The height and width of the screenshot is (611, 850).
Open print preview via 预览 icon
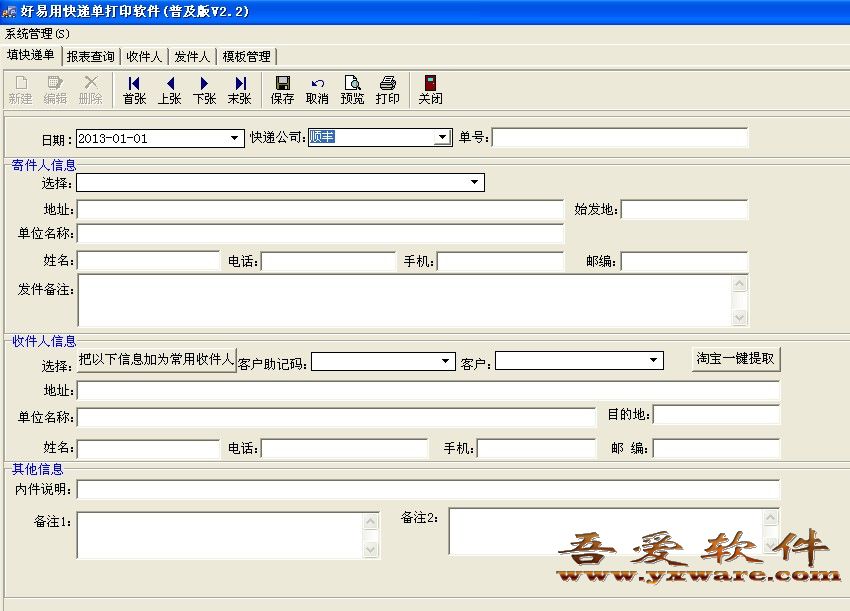click(x=352, y=89)
